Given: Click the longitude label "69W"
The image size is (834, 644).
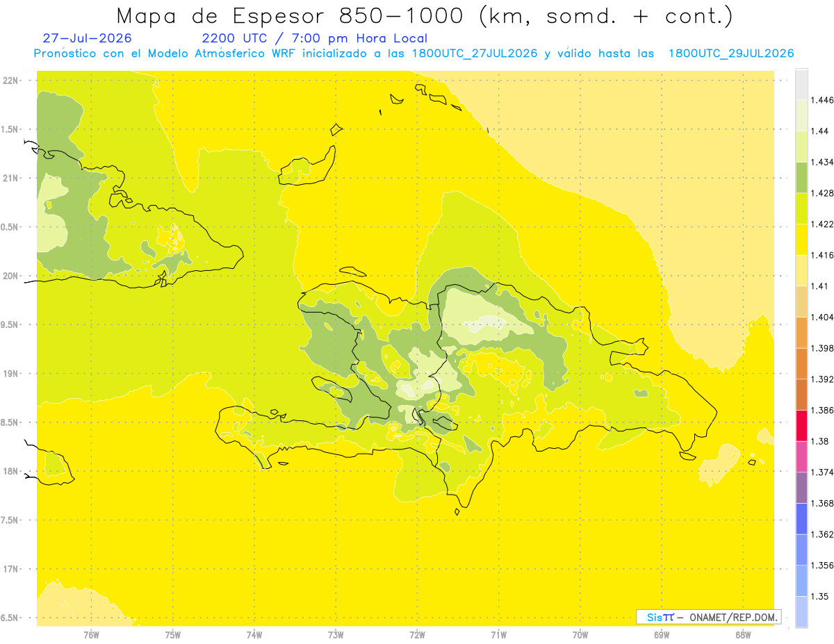Looking at the screenshot, I should [x=662, y=634].
